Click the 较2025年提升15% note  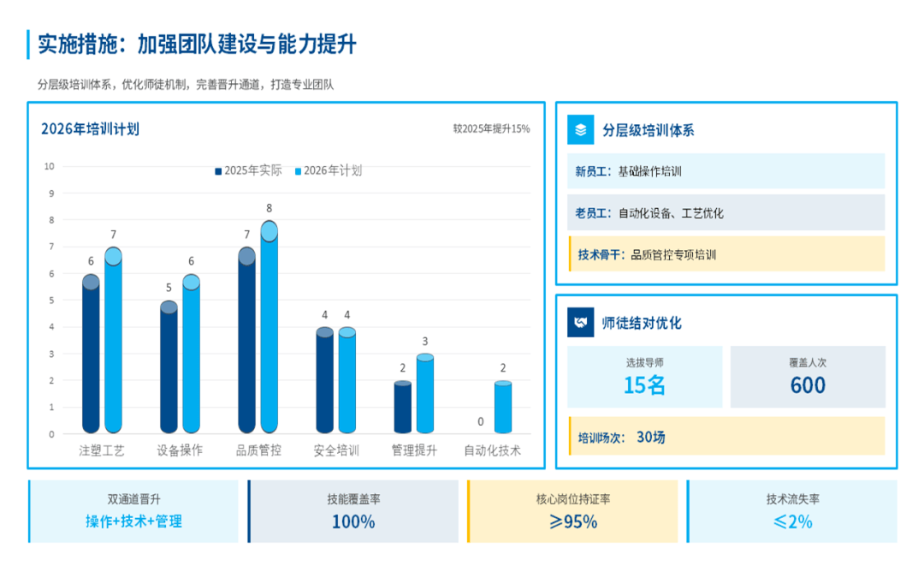coord(491,129)
